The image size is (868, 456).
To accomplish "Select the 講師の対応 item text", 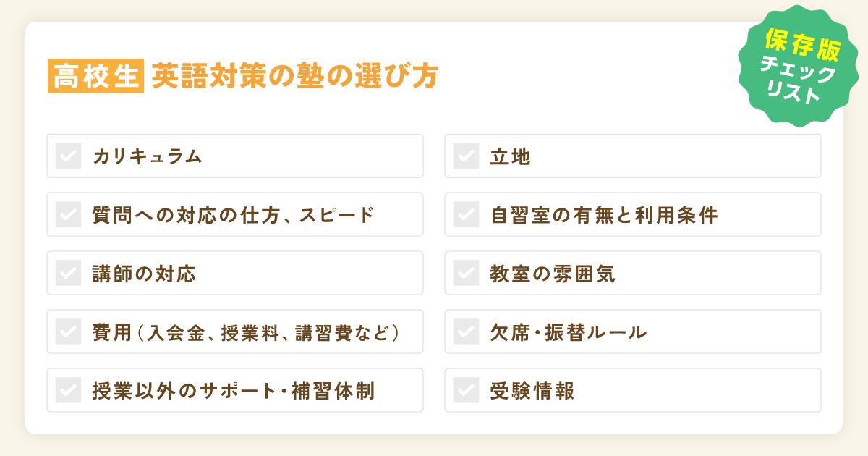I will 144,274.
